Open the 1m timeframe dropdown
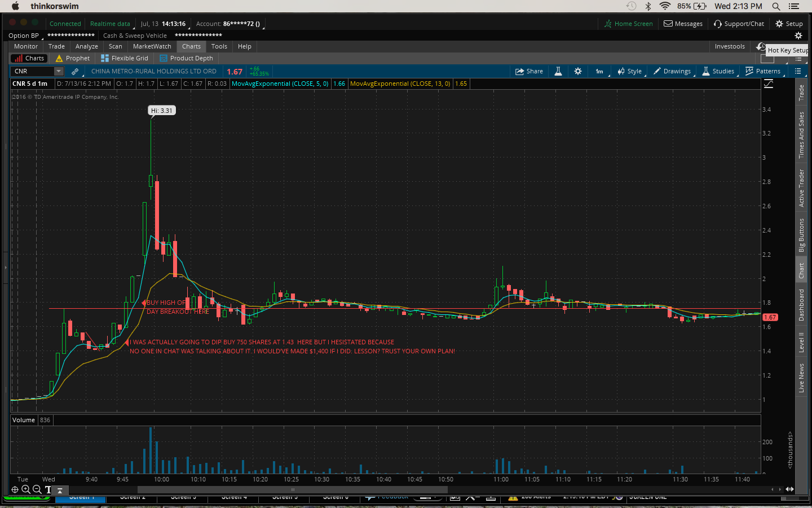This screenshot has width=812, height=508. (x=599, y=71)
